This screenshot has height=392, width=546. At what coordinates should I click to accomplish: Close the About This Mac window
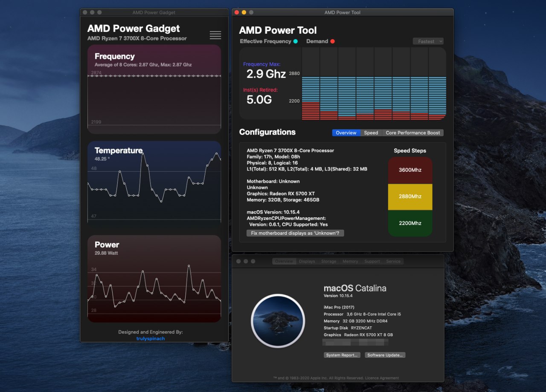click(239, 261)
